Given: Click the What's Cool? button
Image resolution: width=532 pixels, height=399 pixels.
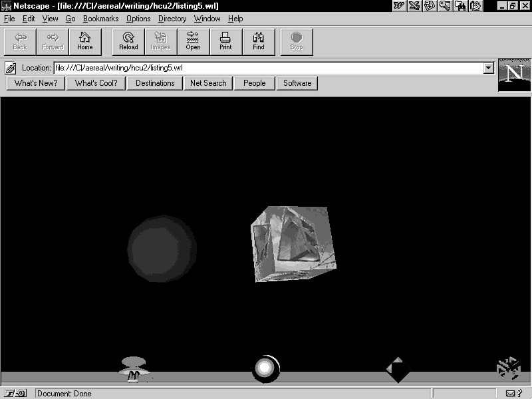Looking at the screenshot, I should [x=96, y=83].
